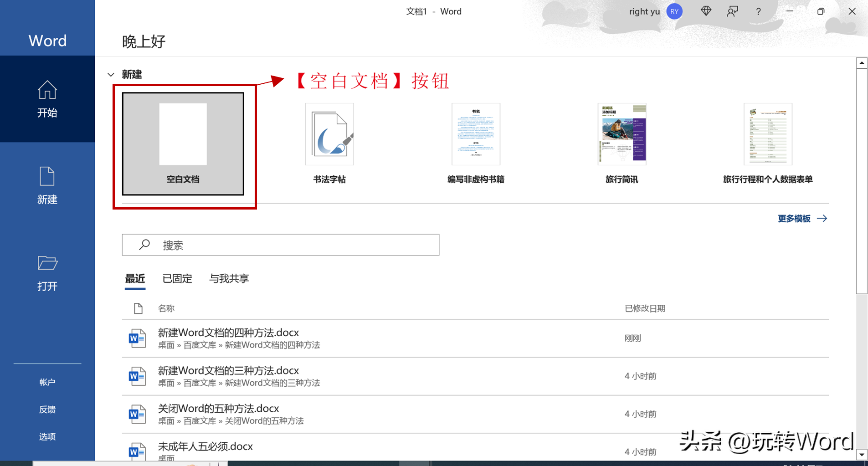The height and width of the screenshot is (466, 868).
Task: Click Word file icon for 新建Word文档的四种方法.docx
Action: tap(137, 338)
